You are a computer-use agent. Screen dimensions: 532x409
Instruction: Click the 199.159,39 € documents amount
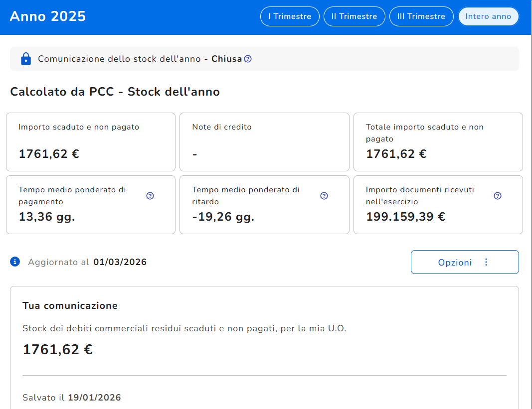(405, 217)
